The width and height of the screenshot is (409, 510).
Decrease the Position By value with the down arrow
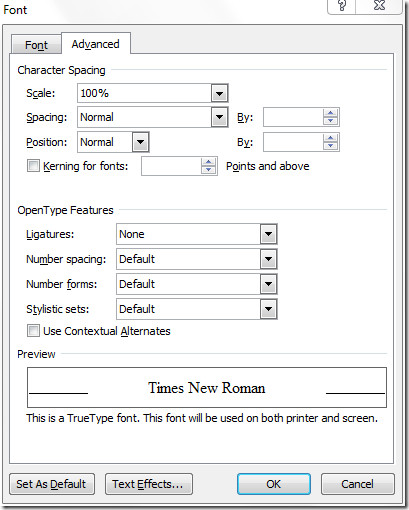(x=330, y=146)
